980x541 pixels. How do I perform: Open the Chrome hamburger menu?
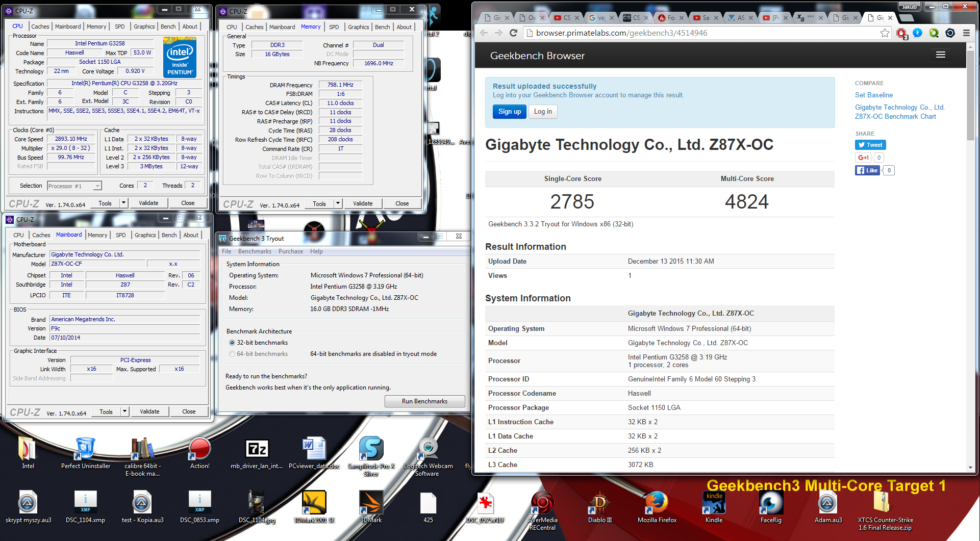tap(966, 33)
